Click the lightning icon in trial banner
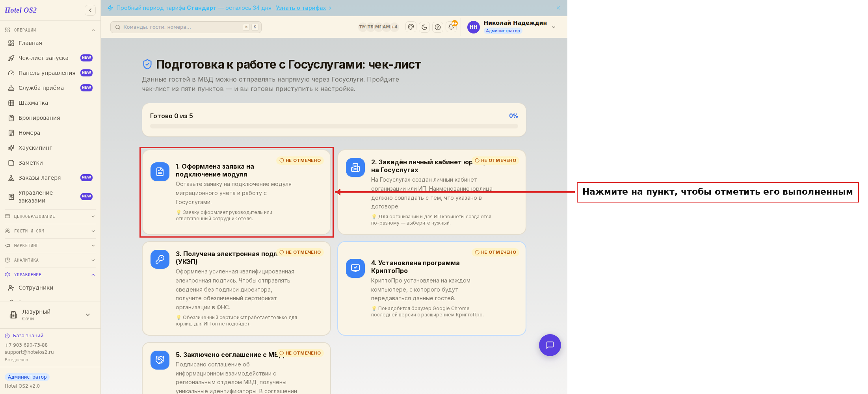Image resolution: width=868 pixels, height=394 pixels. [110, 8]
